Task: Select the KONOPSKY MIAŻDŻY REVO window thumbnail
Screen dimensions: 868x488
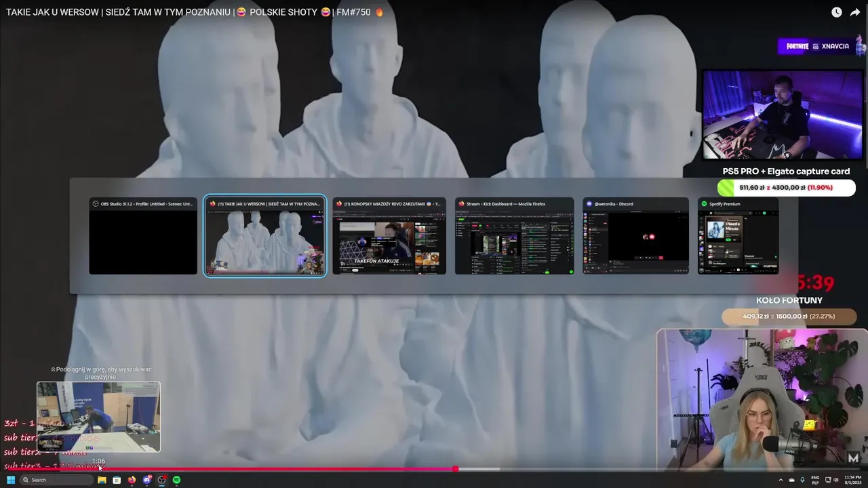Action: coord(389,236)
